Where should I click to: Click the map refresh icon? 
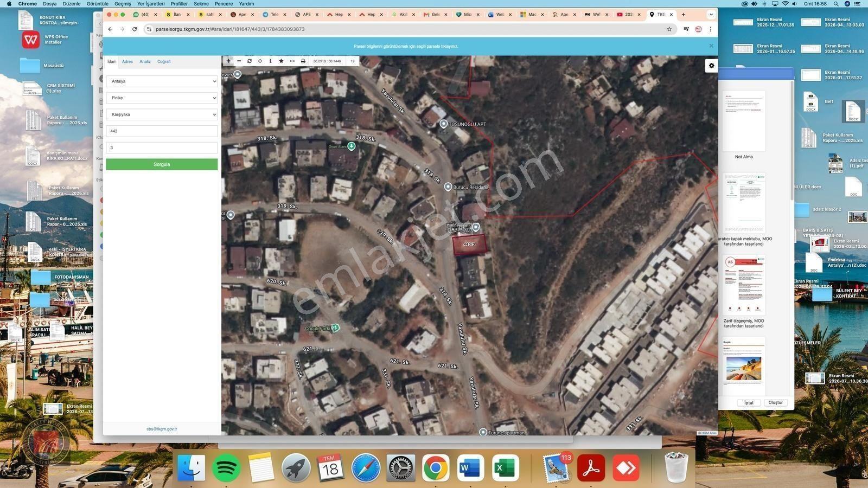click(250, 61)
